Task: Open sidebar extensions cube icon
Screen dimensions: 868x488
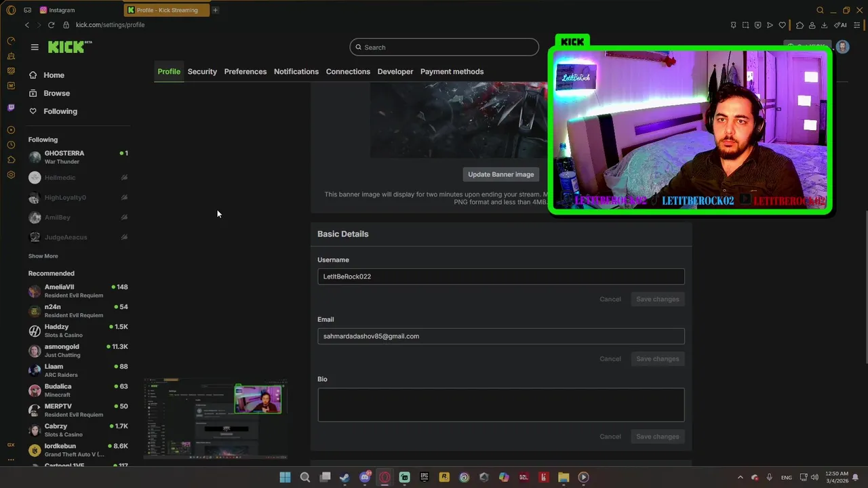Action: click(x=11, y=160)
